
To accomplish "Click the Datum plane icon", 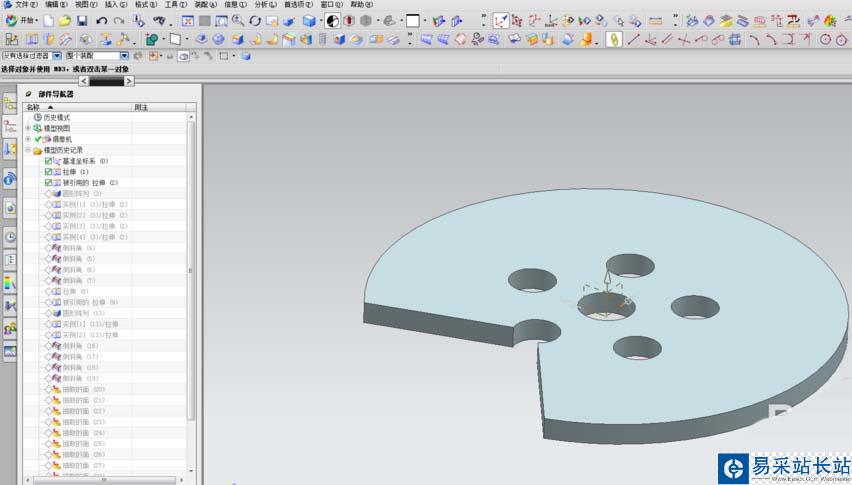I will click(x=175, y=40).
